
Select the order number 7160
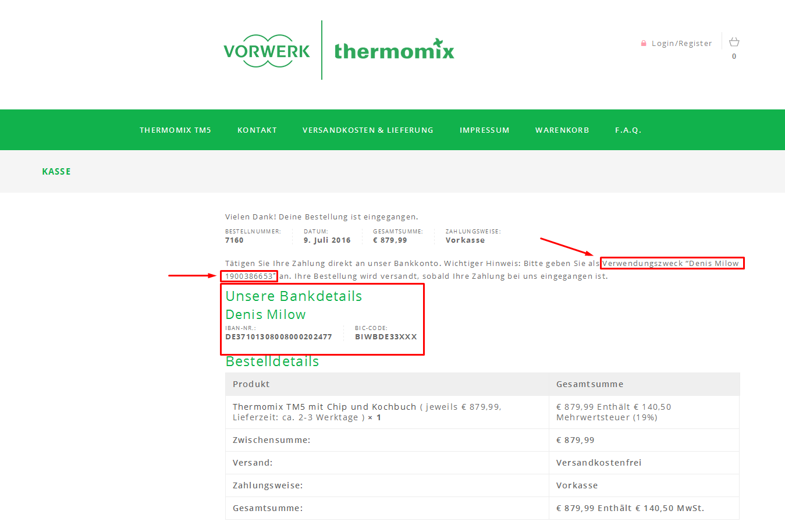[x=235, y=240]
